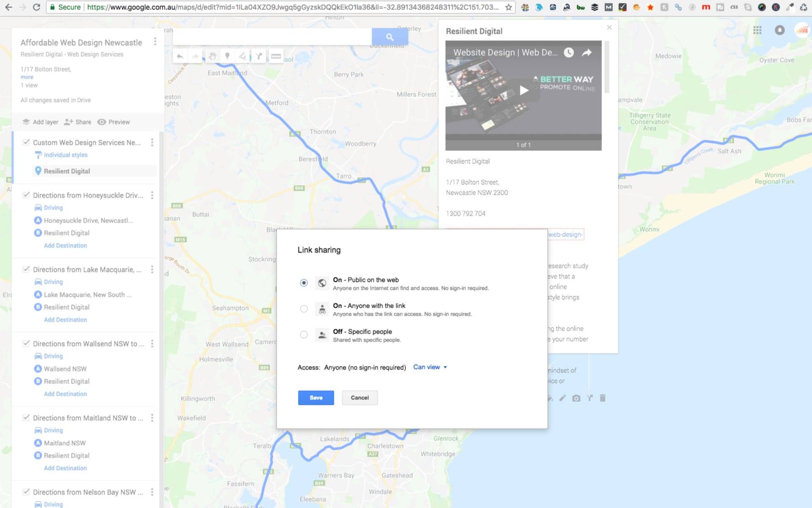The width and height of the screenshot is (812, 508).
Task: Open Directions from Honeysuckle Drive layer options
Action: pos(152,195)
